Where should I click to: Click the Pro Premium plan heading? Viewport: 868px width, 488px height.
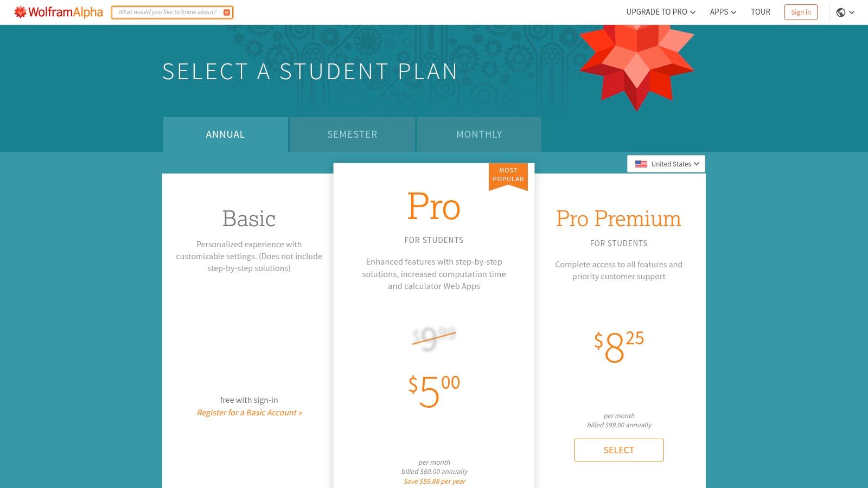point(618,219)
